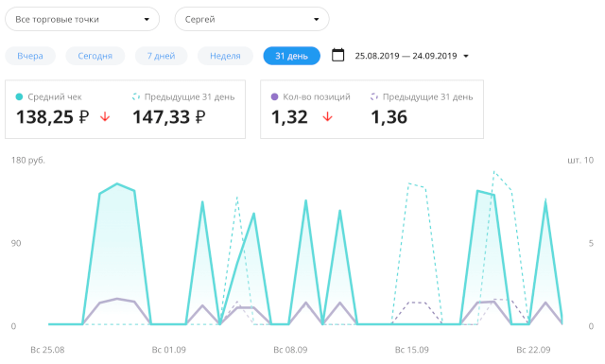605x364 pixels.
Task: Select the 'Сегодня' period filter
Action: tap(95, 56)
